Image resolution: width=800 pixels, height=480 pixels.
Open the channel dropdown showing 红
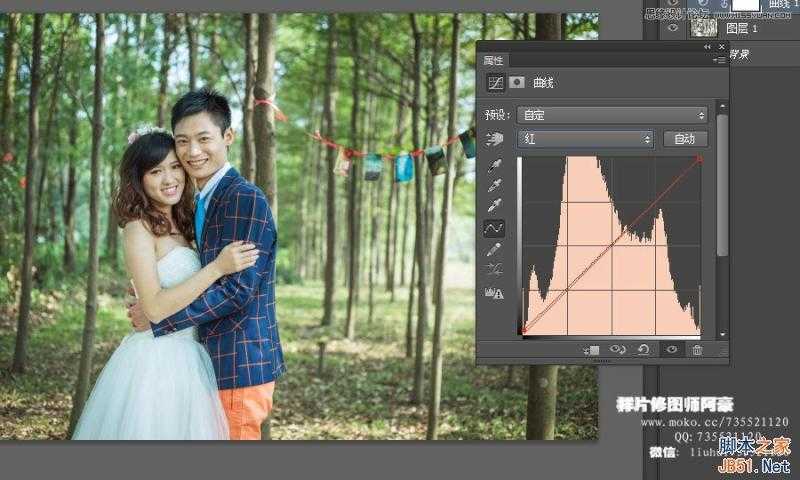click(585, 139)
